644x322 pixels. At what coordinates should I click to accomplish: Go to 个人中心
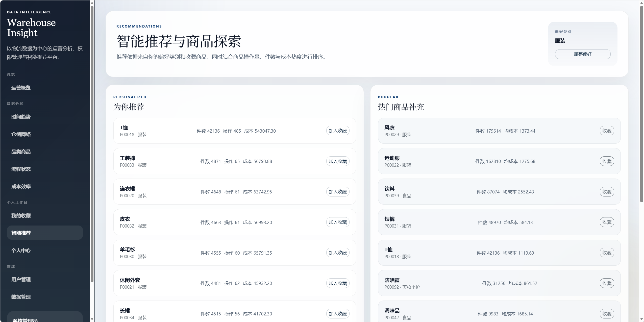click(x=21, y=251)
